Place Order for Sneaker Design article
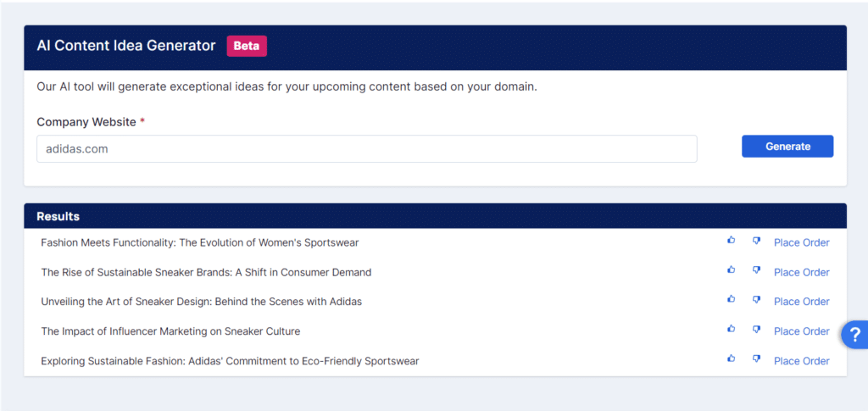This screenshot has width=868, height=411. coord(801,302)
